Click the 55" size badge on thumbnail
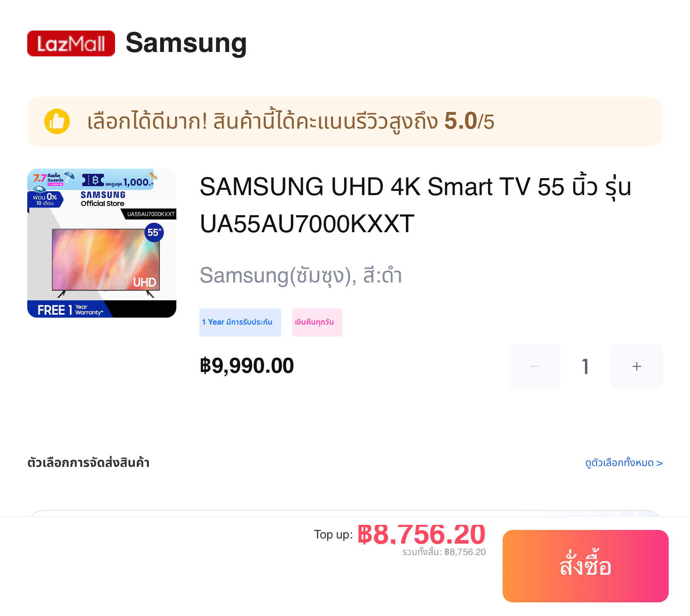The width and height of the screenshot is (690, 616). [154, 233]
